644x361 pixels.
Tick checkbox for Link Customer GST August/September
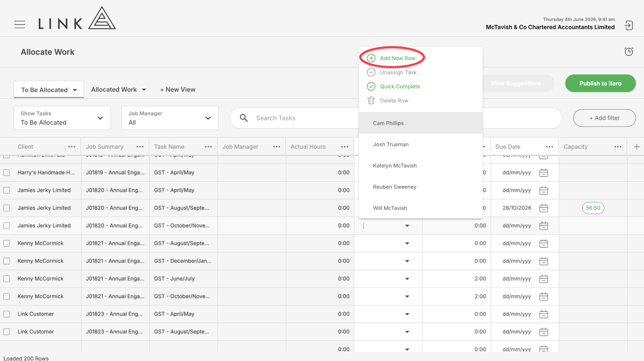pyautogui.click(x=7, y=332)
